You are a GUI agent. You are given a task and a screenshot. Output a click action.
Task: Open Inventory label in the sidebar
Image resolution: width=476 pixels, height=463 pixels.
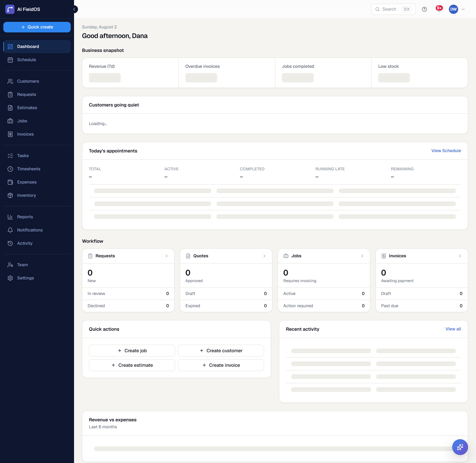pyautogui.click(x=26, y=195)
